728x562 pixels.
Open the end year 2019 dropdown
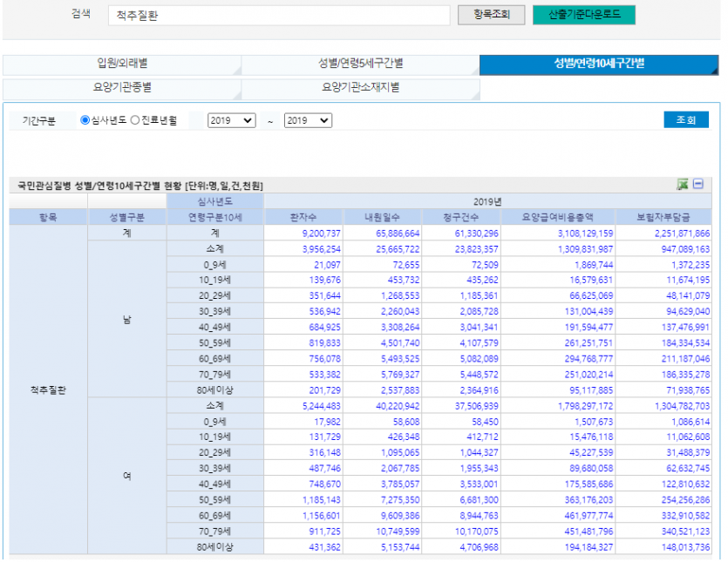pos(308,121)
